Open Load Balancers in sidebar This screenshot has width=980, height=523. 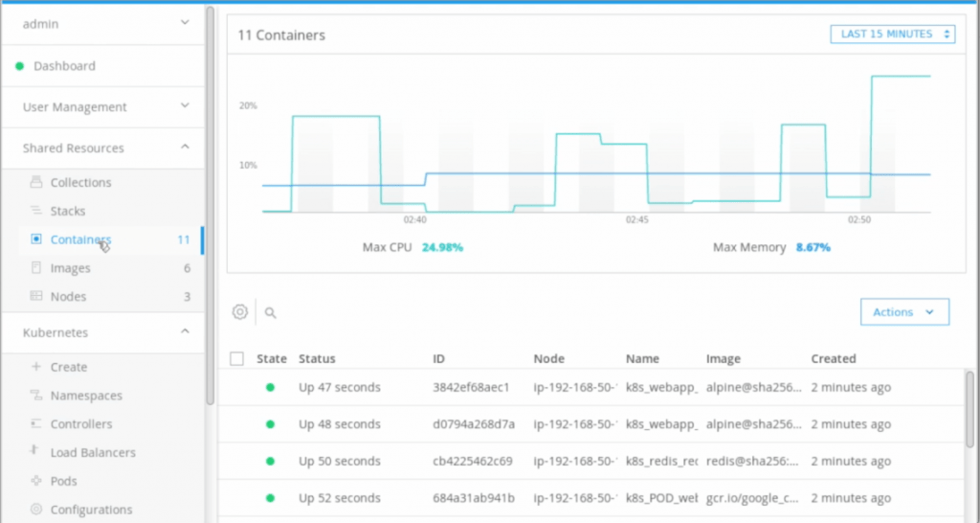(x=93, y=452)
